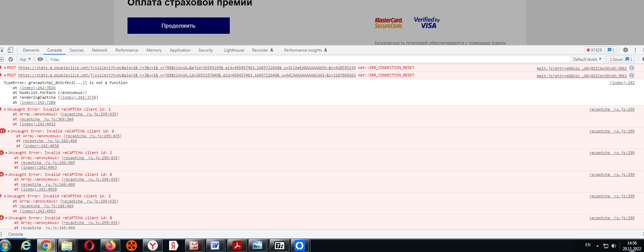Open Opera browser from taskbar
The image size is (644, 252).
pyautogui.click(x=89, y=246)
